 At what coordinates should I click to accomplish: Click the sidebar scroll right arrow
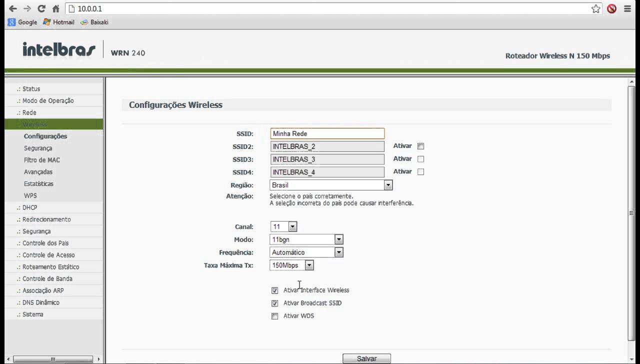coord(99,359)
